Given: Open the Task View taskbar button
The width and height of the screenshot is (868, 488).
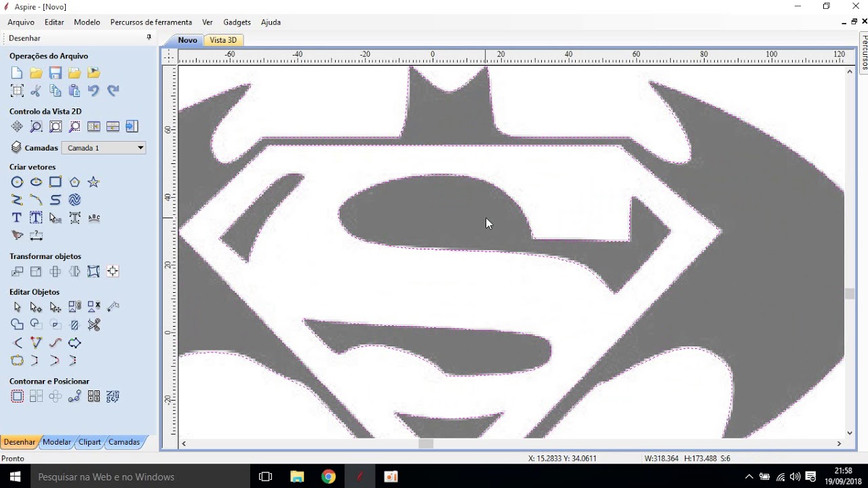Looking at the screenshot, I should pyautogui.click(x=266, y=476).
